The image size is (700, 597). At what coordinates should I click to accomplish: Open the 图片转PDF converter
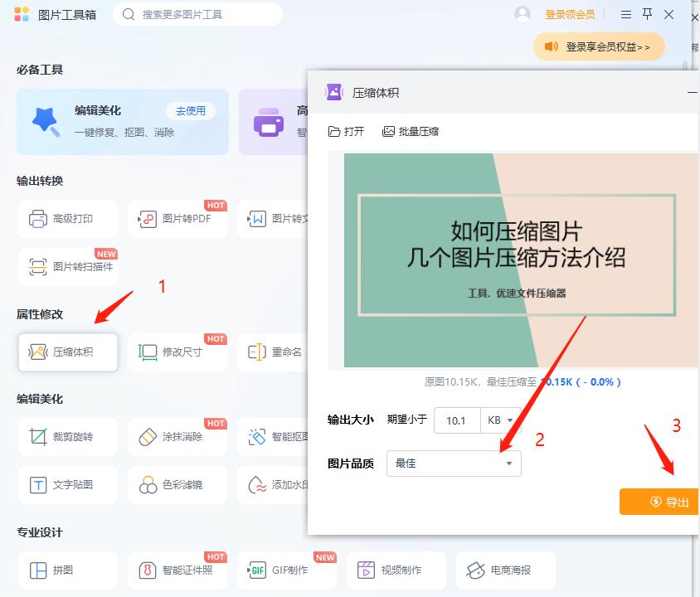[x=177, y=218]
